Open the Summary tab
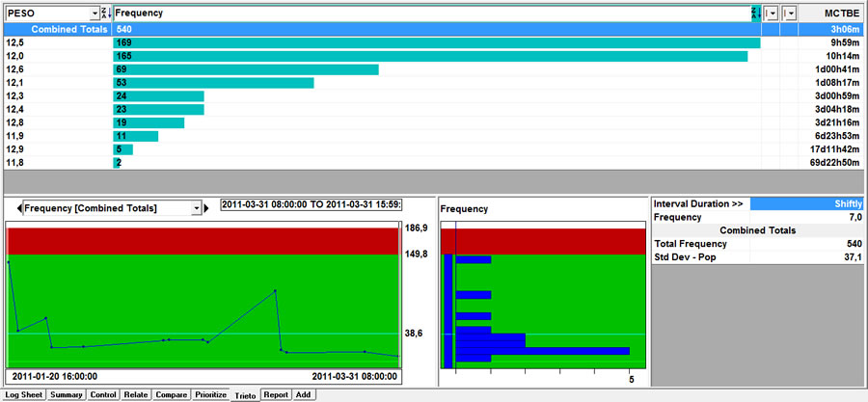Screen dimensions: 868x402 tap(67, 395)
